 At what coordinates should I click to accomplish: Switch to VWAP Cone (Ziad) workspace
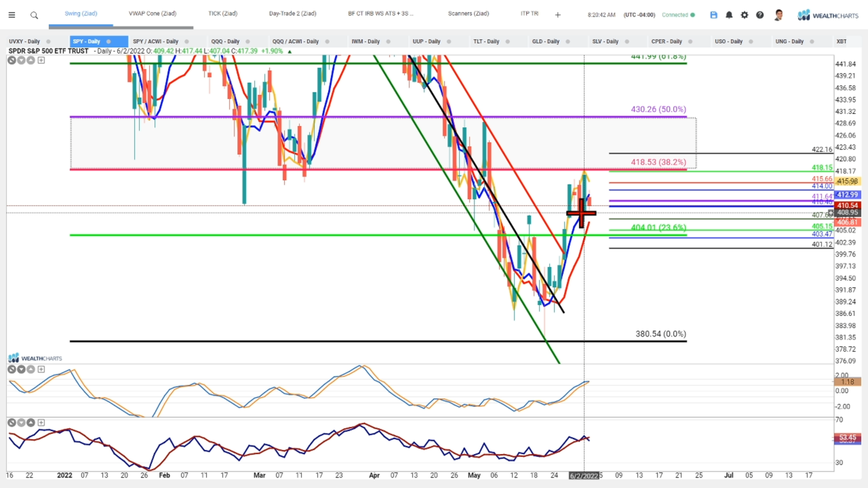(x=152, y=14)
